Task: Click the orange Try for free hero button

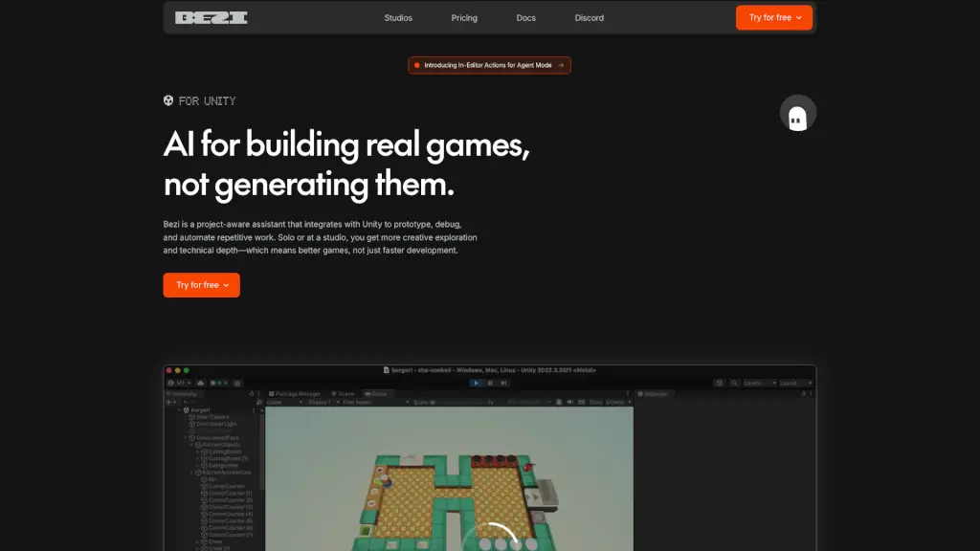Action: pos(201,285)
